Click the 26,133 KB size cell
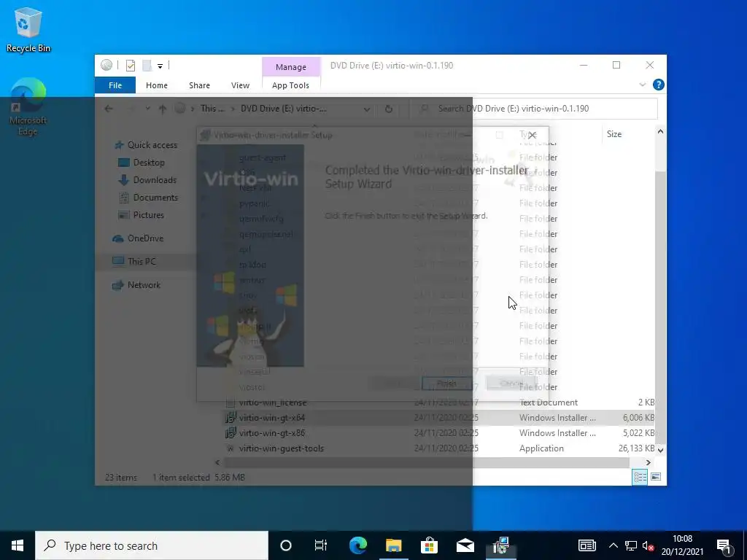This screenshot has width=747, height=560. [x=636, y=448]
